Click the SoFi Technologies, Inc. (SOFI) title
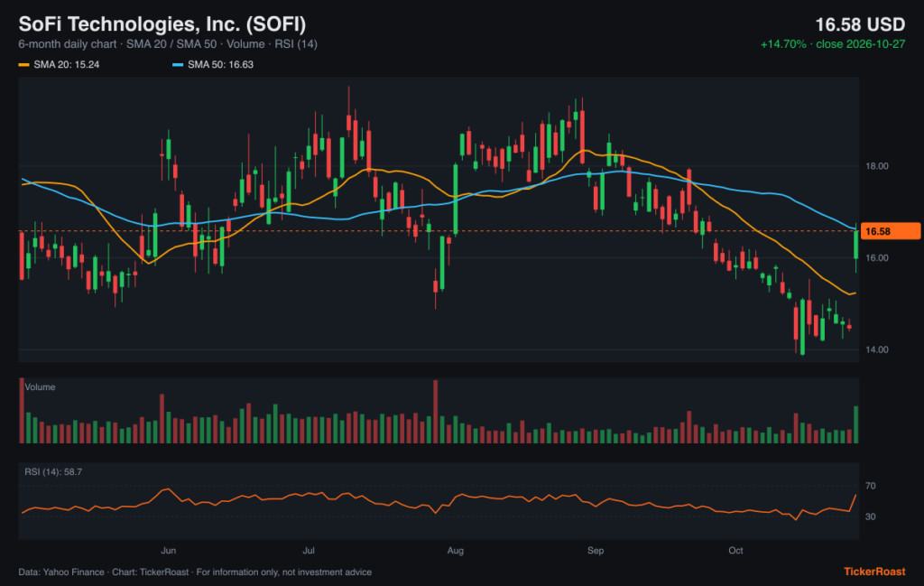This screenshot has height=586, width=924. point(162,24)
